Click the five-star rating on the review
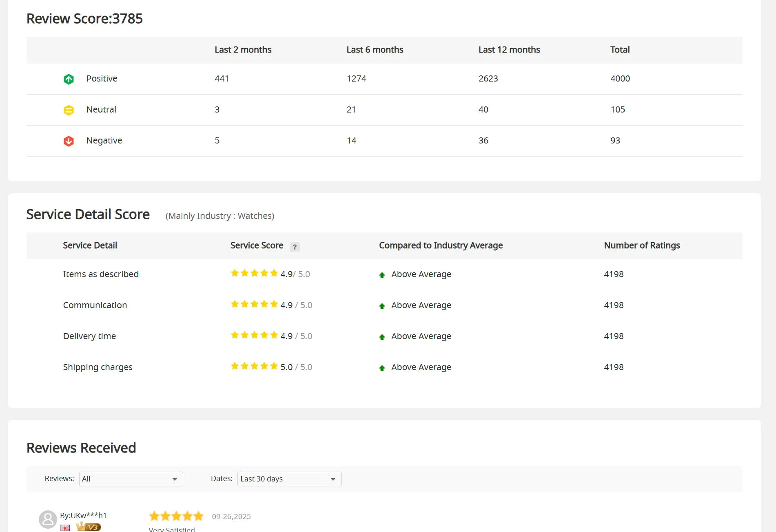Screen dimensions: 776x532 (176, 516)
